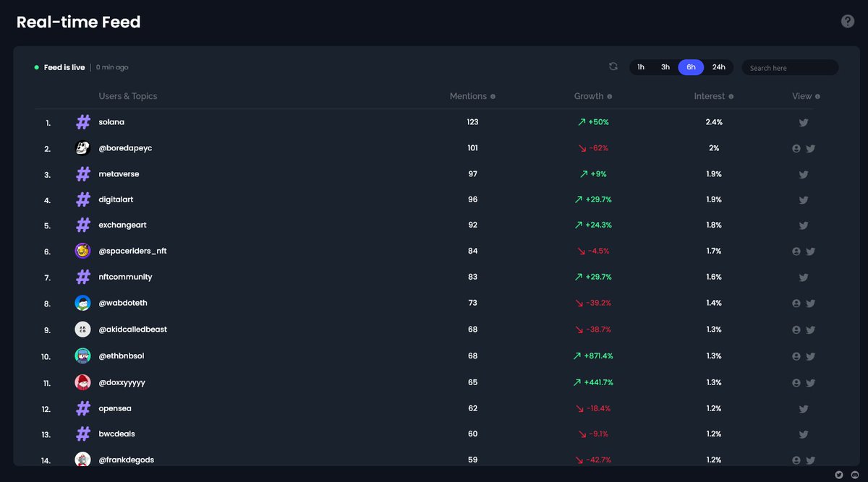Viewport: 868px width, 482px height.
Task: Open Twitter view for @akidcalledbeast
Action: (810, 330)
